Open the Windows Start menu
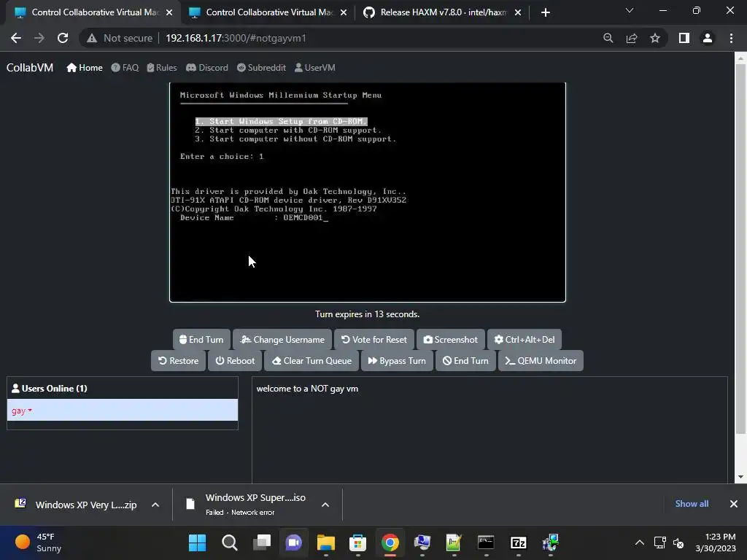Screen dimensions: 747x560 (x=197, y=542)
